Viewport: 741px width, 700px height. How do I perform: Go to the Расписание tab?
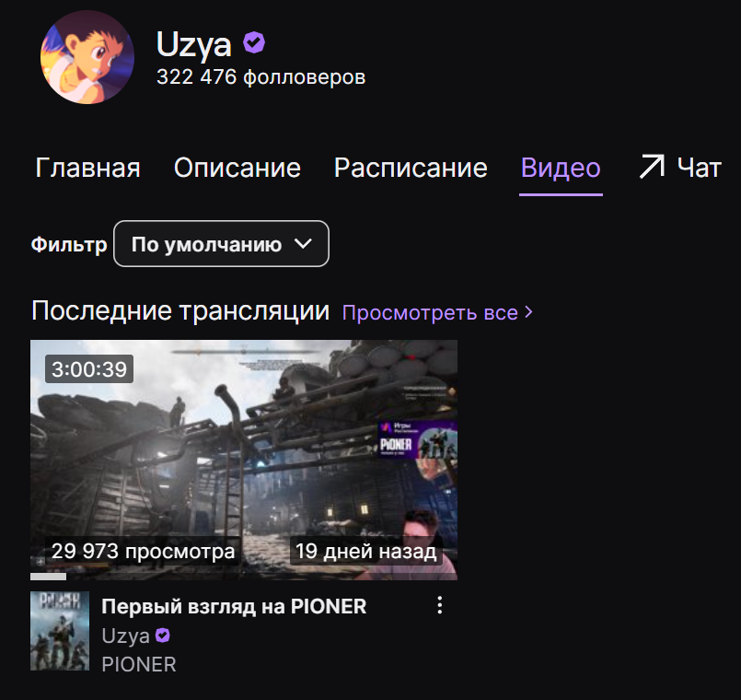(411, 168)
